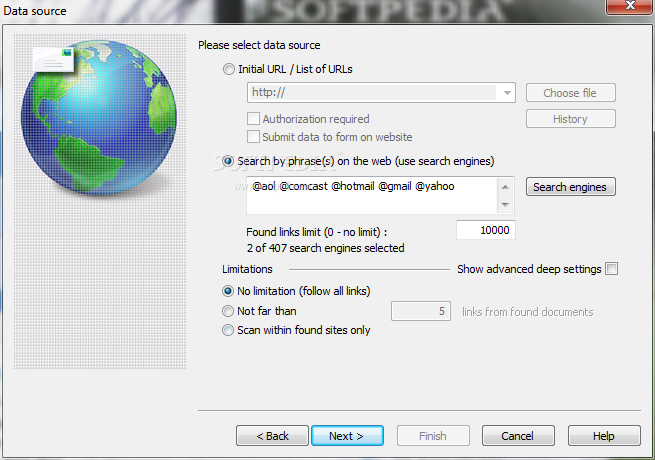Click the 'Limitations' section label
Viewport: 655px width, 460px height.
point(247,269)
